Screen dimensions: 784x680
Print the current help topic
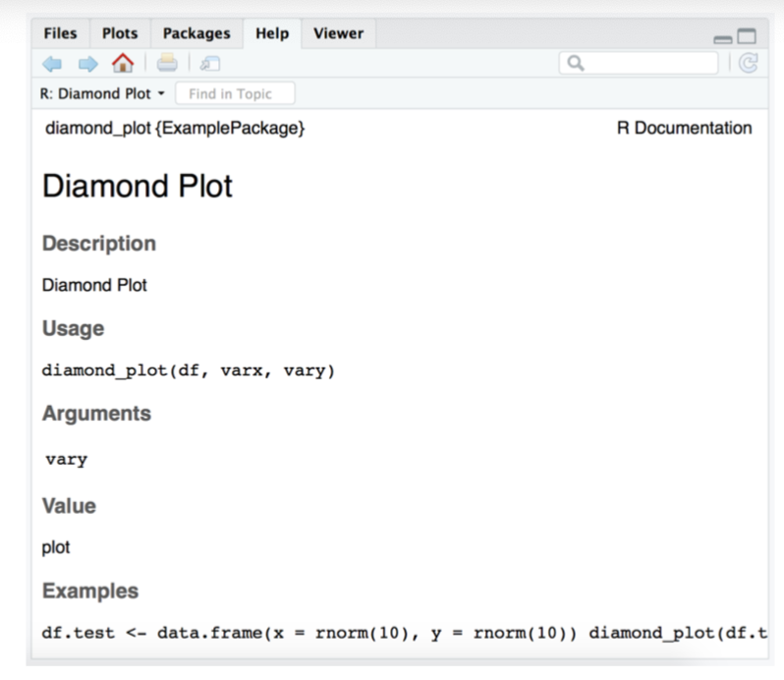167,64
